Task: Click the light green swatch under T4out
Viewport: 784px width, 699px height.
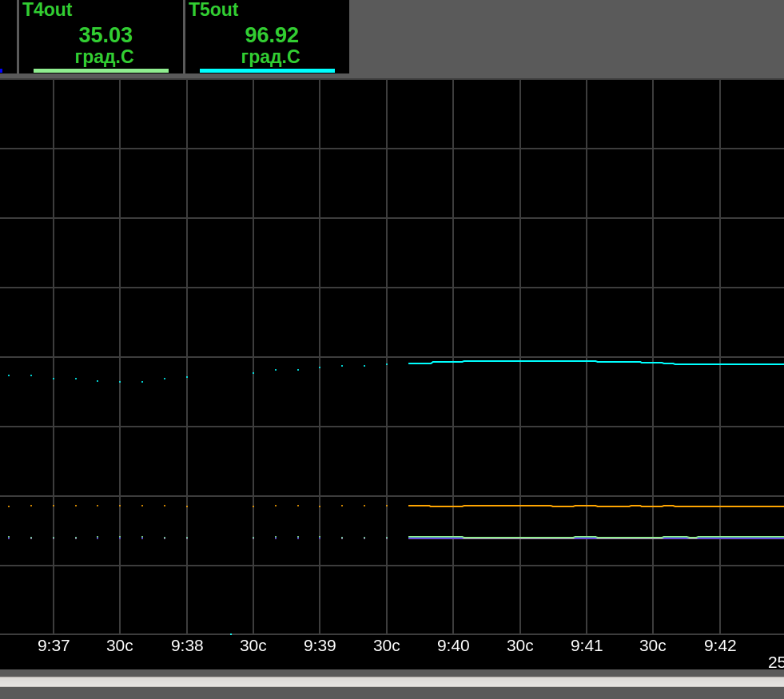Action: pyautogui.click(x=101, y=70)
